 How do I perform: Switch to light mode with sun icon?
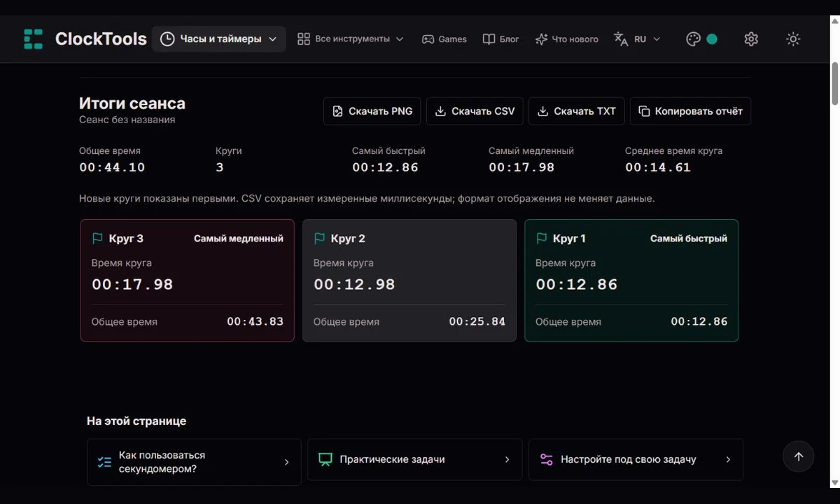click(x=793, y=39)
